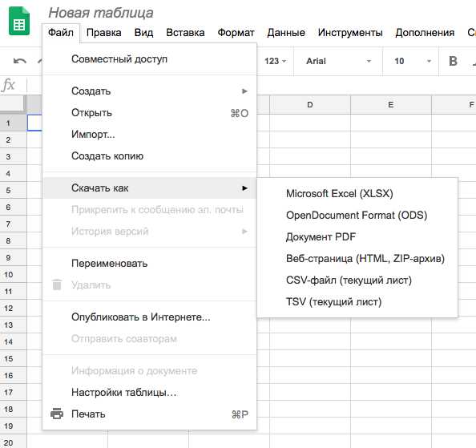Download as Microsoft Excel (XLSX)

pyautogui.click(x=357, y=193)
